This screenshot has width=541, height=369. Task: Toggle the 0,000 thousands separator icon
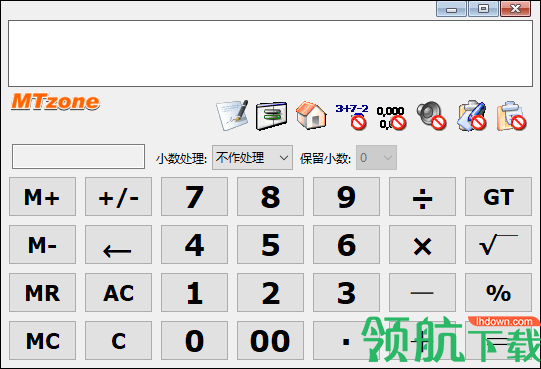pos(391,117)
